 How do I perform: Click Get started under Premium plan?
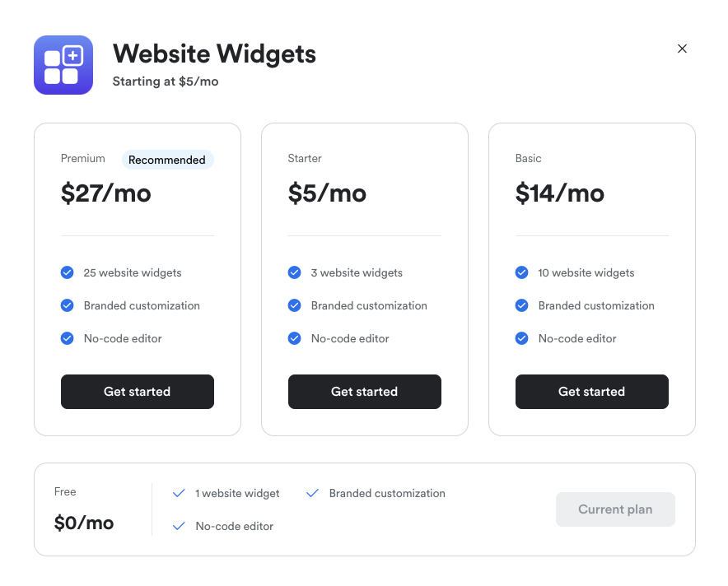[138, 392]
